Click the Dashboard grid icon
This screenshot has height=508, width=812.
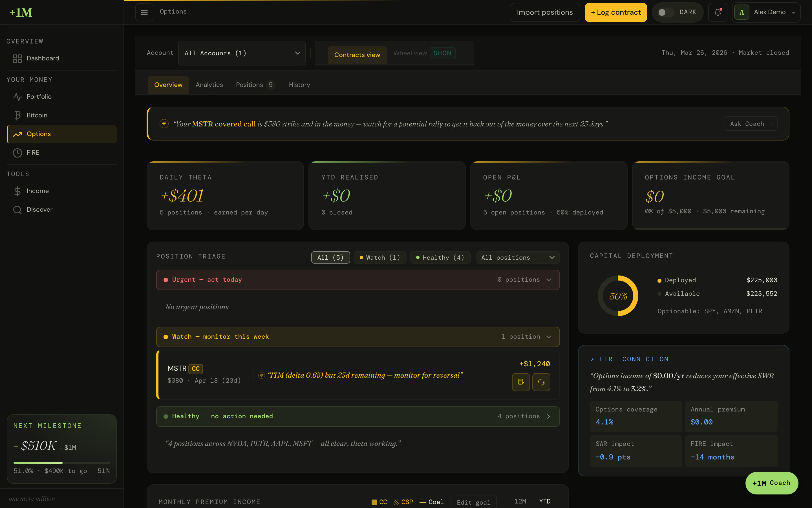(17, 58)
